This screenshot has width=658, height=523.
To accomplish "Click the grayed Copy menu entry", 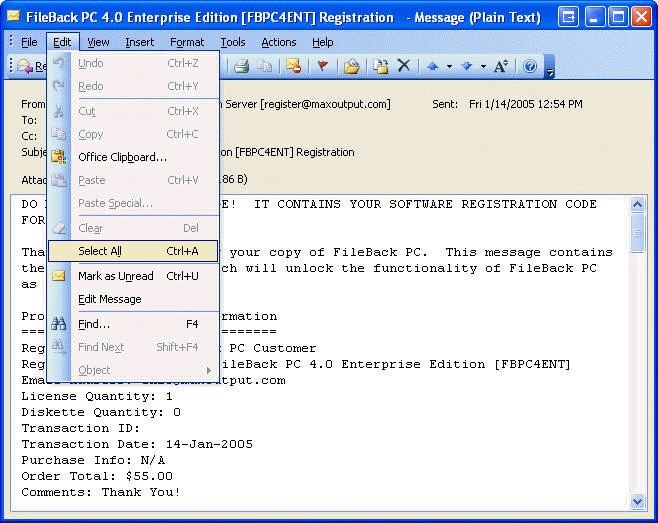I will coord(133,134).
